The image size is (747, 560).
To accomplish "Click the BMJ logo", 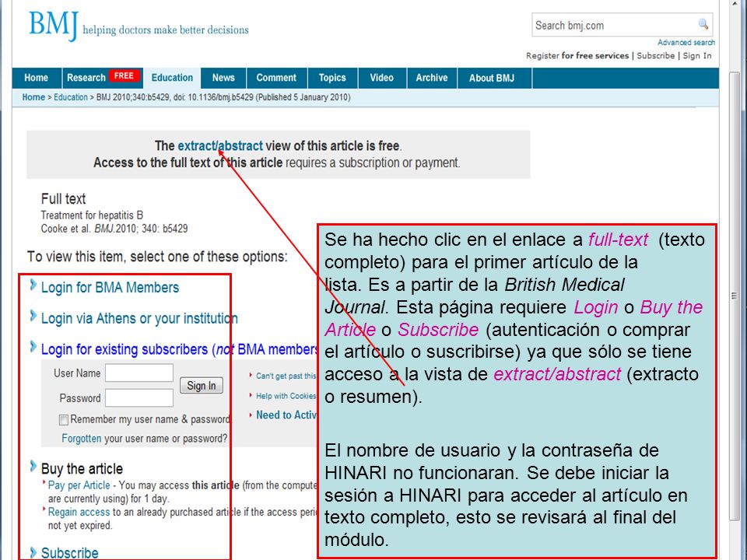I will point(54,26).
